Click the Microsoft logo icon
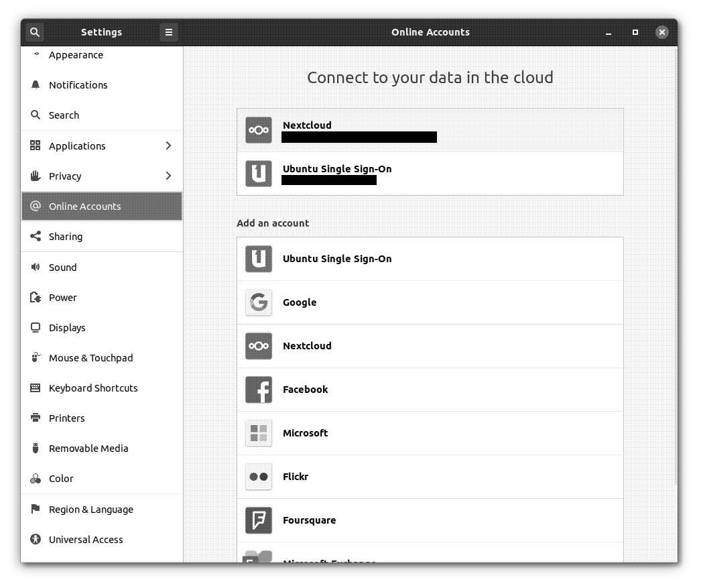 coord(259,433)
